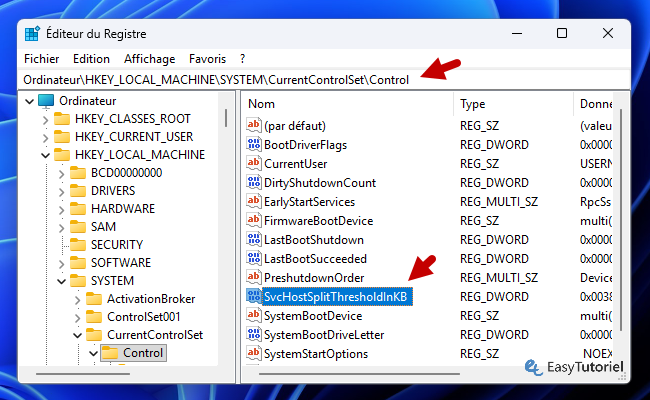
Task: Click the icon beside SystemStartOptions
Action: pos(254,354)
